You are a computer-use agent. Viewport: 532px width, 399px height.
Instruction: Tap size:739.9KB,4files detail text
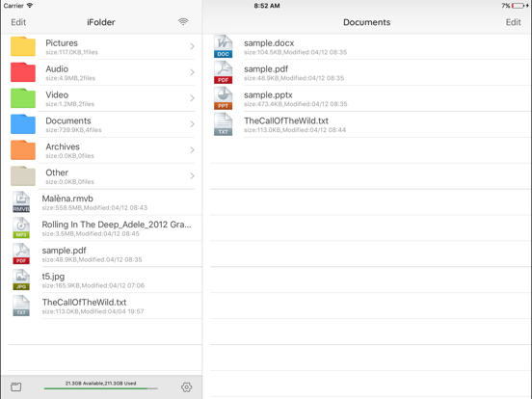73,130
